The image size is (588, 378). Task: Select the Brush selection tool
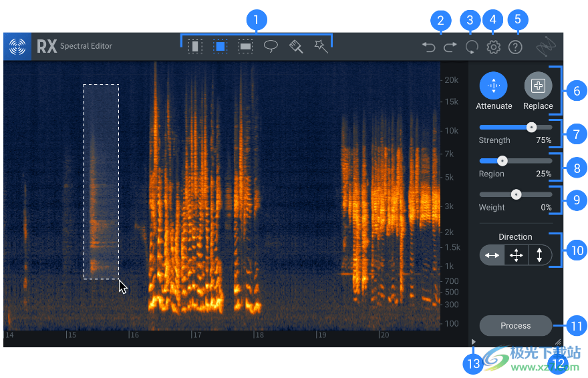coord(296,47)
